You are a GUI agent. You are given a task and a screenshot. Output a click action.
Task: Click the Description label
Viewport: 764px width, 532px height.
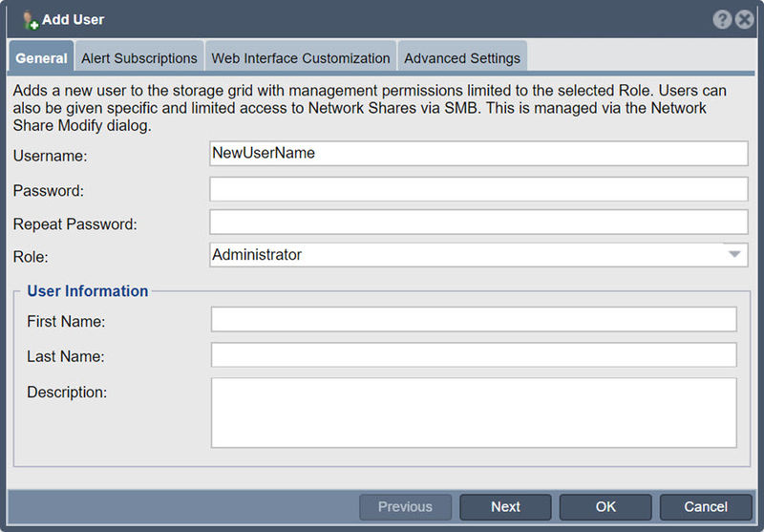point(67,393)
